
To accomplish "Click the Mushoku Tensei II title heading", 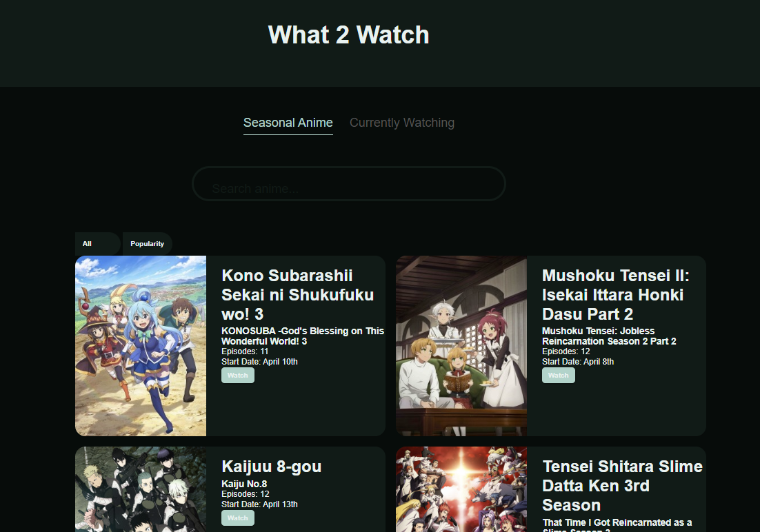I will pyautogui.click(x=615, y=294).
